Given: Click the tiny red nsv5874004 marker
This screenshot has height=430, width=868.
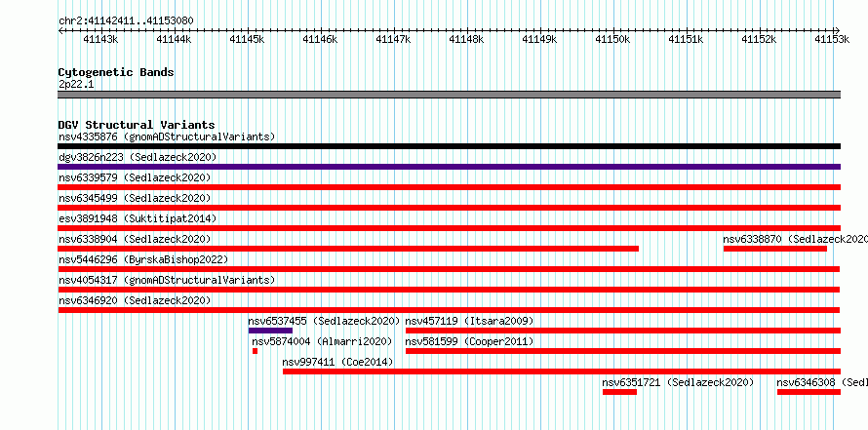Looking at the screenshot, I should 256,351.
